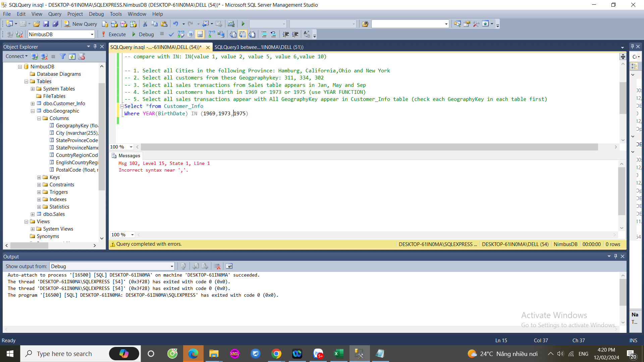This screenshot has width=644, height=362.
Task: Click Clear All in Output panel
Action: [x=217, y=266]
